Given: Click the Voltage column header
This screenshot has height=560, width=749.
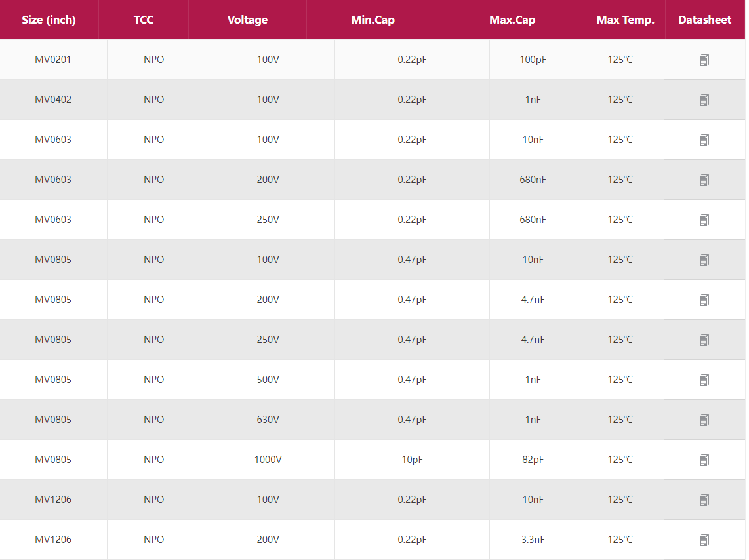Looking at the screenshot, I should point(247,20).
